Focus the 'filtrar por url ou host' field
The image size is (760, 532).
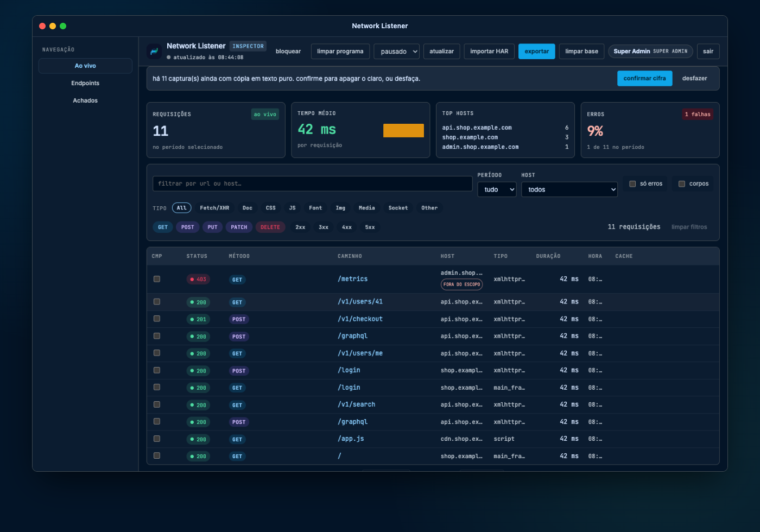coord(312,183)
